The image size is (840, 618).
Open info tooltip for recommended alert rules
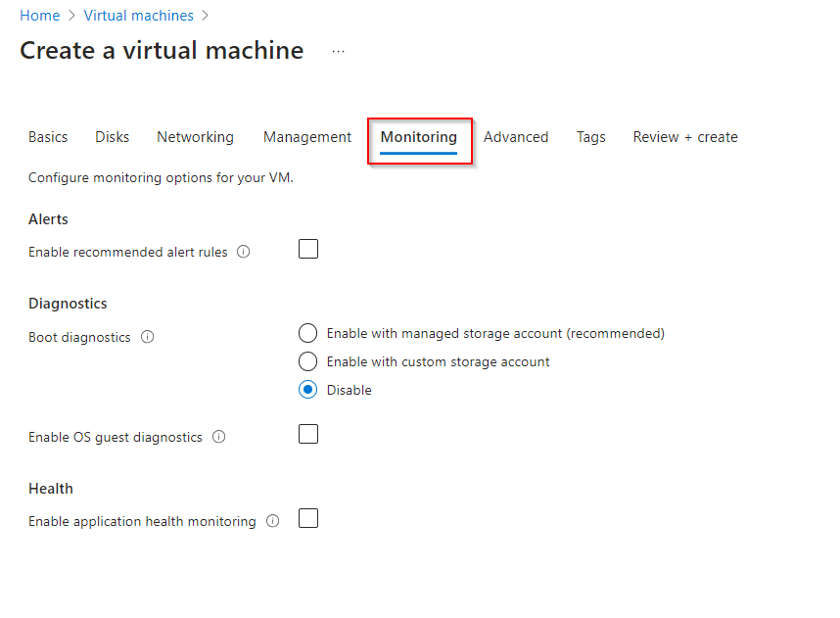pyautogui.click(x=243, y=252)
